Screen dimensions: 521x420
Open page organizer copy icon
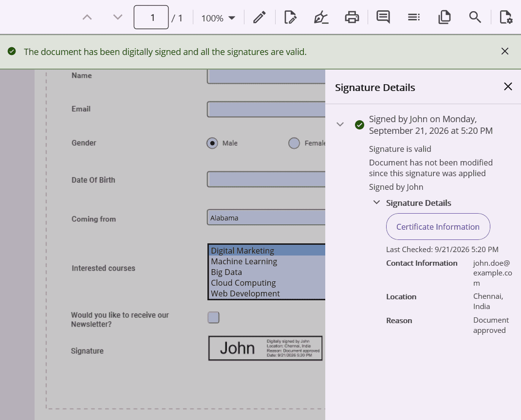tap(445, 17)
